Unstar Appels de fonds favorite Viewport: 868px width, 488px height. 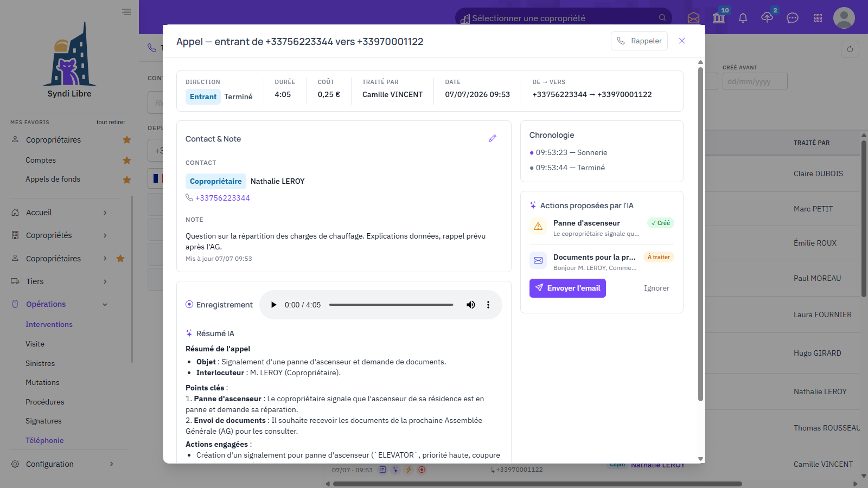pyautogui.click(x=127, y=179)
